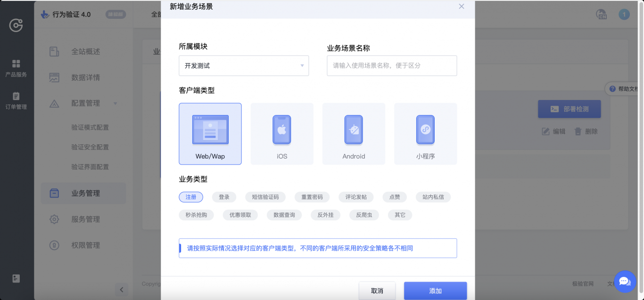Choose 登录 as the business type
This screenshot has height=300, width=644.
(x=224, y=197)
